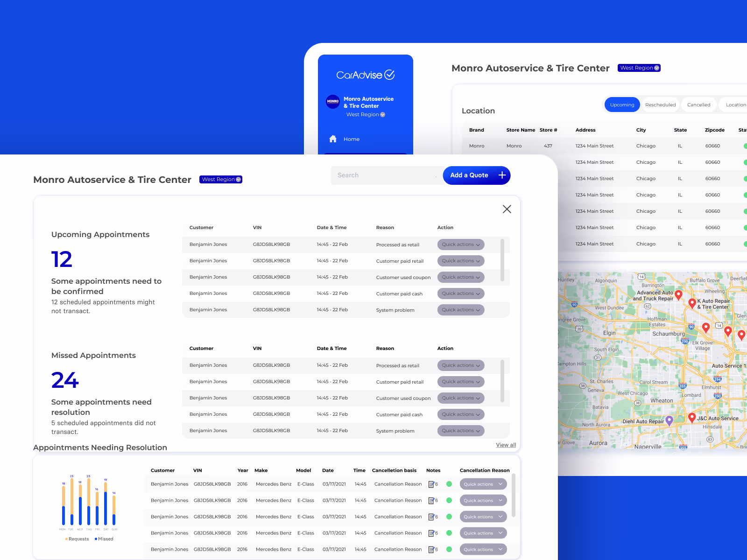Viewport: 747px width, 560px height.
Task: Open notes icon in second cancellation row
Action: point(431,501)
